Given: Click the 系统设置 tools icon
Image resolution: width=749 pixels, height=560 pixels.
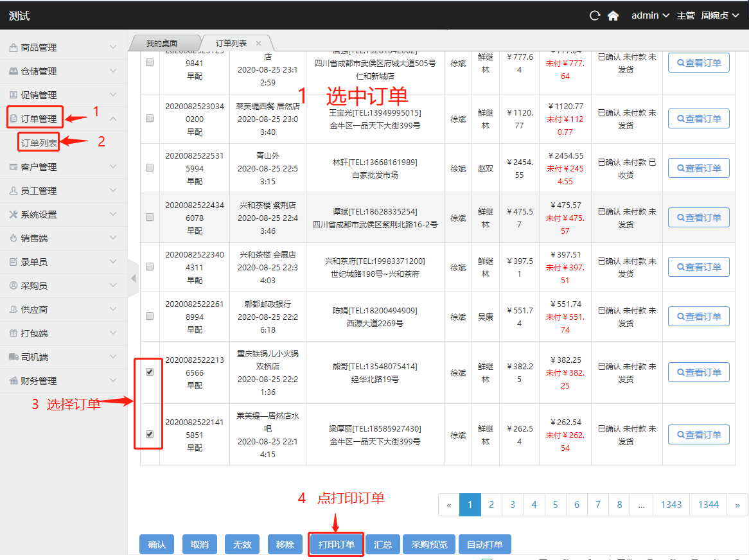Looking at the screenshot, I should (13, 214).
